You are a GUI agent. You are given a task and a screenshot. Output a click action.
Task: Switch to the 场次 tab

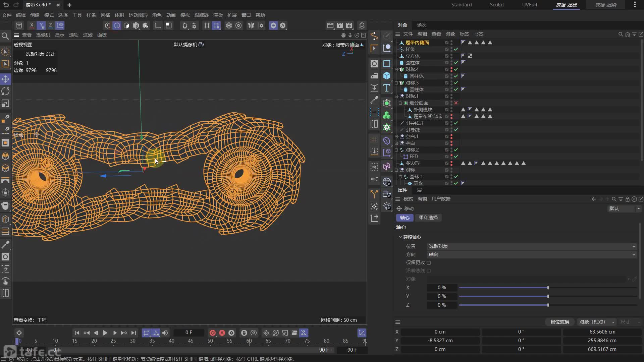[422, 25]
